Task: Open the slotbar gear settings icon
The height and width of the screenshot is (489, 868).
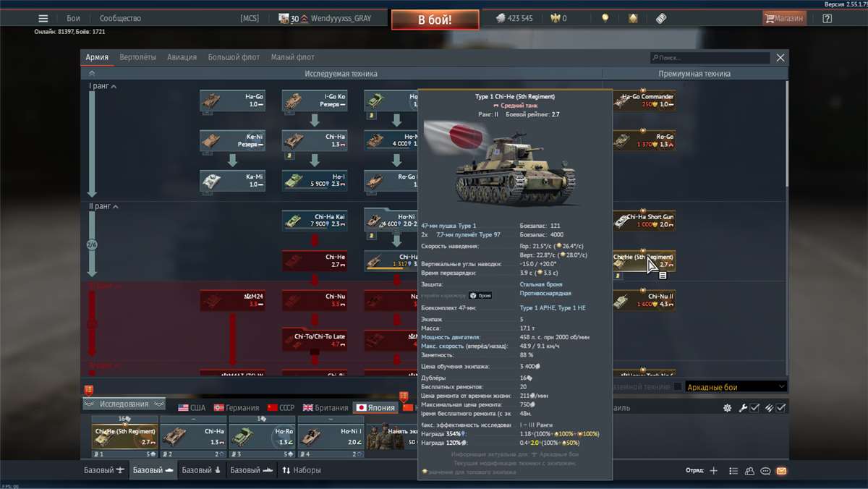Action: click(727, 408)
